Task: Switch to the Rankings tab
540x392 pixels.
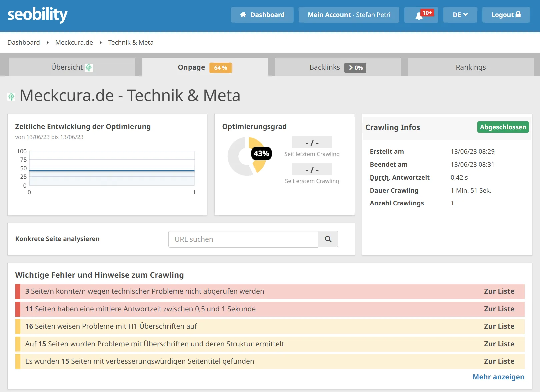Action: point(471,67)
